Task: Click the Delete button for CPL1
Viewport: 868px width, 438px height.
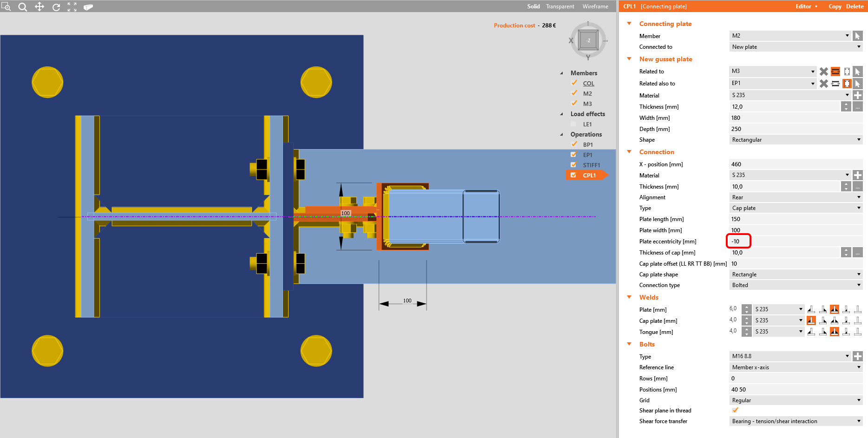Action: [x=855, y=7]
